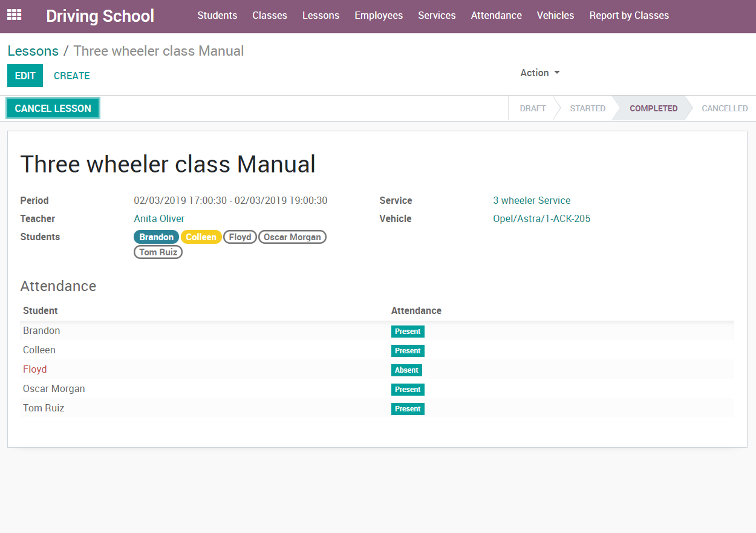Expand the Action dropdown
The image size is (756, 533).
pyautogui.click(x=539, y=73)
